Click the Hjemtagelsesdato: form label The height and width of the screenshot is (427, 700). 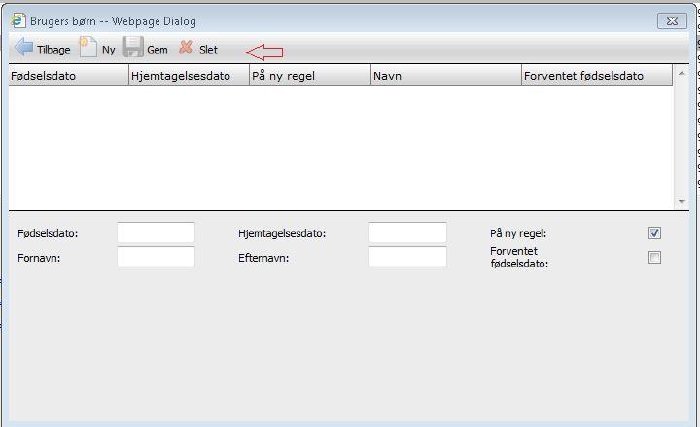click(x=282, y=234)
